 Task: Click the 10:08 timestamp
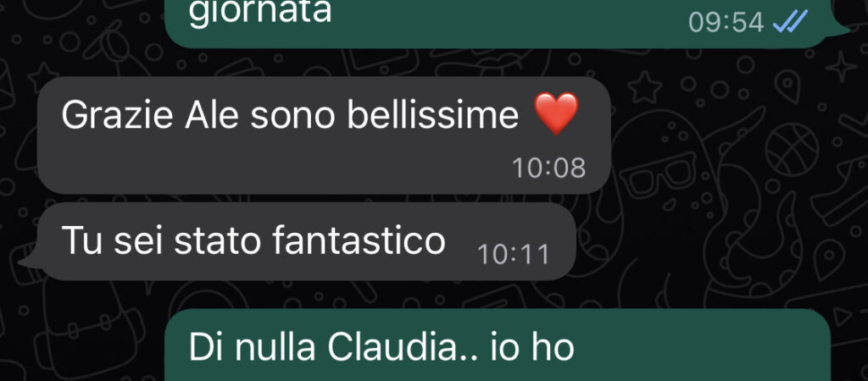(x=548, y=168)
